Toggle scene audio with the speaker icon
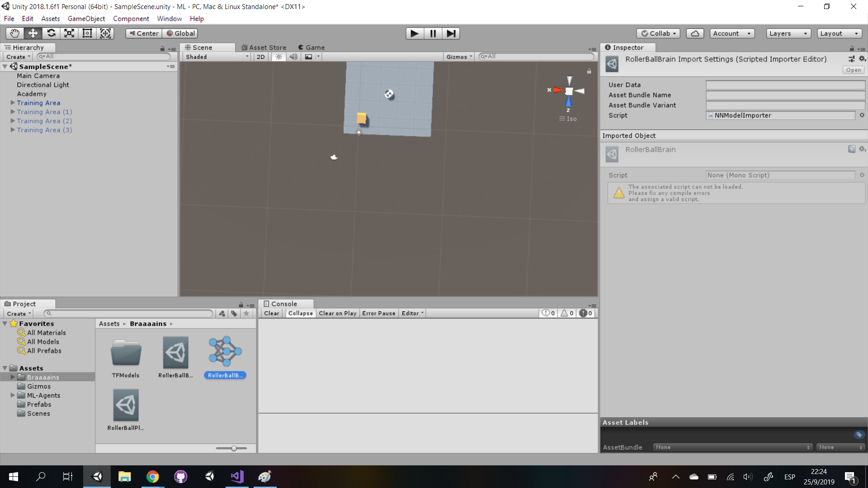Image resolution: width=868 pixels, height=488 pixels. click(x=293, y=56)
